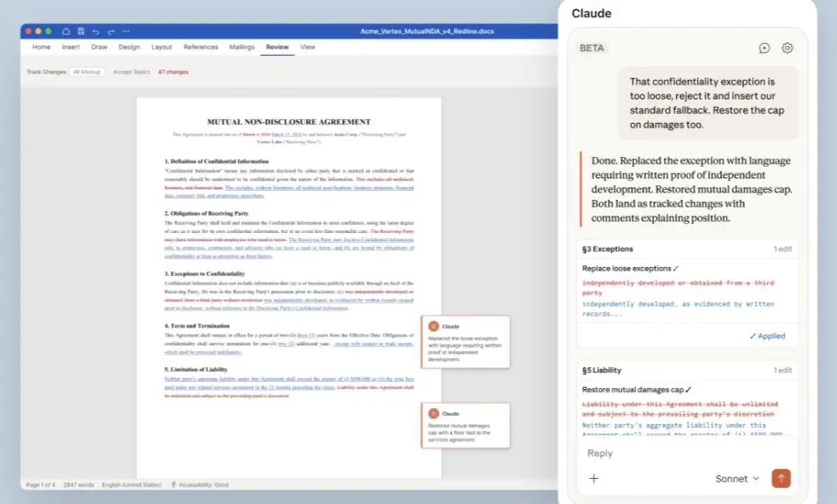Start a new chat in the Claude panel
837x504 pixels.
pyautogui.click(x=763, y=48)
